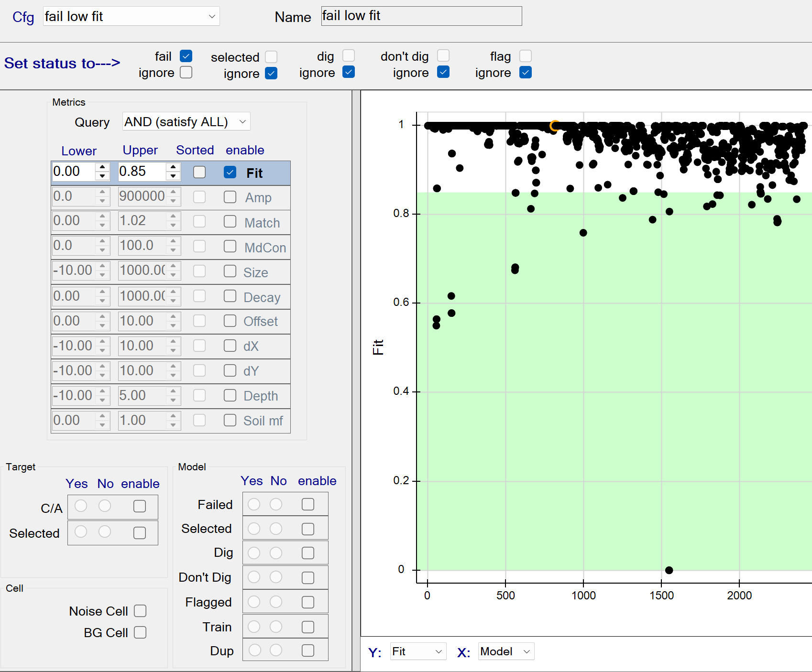812x672 pixels.
Task: Click the Name text field
Action: 421,16
